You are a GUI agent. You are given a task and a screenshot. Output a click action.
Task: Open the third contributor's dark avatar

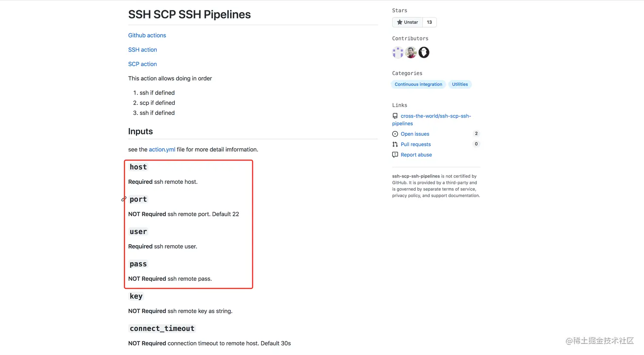coord(424,52)
